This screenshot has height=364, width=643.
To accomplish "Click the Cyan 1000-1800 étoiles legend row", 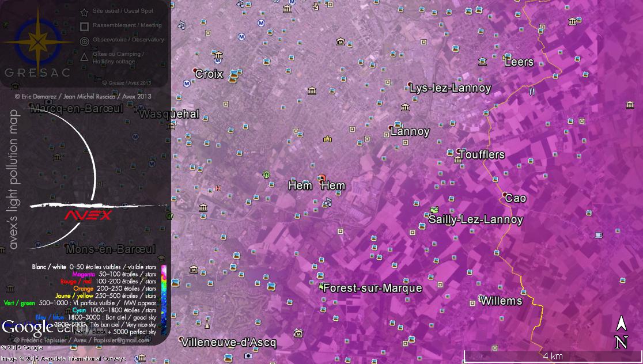I will pos(114,310).
